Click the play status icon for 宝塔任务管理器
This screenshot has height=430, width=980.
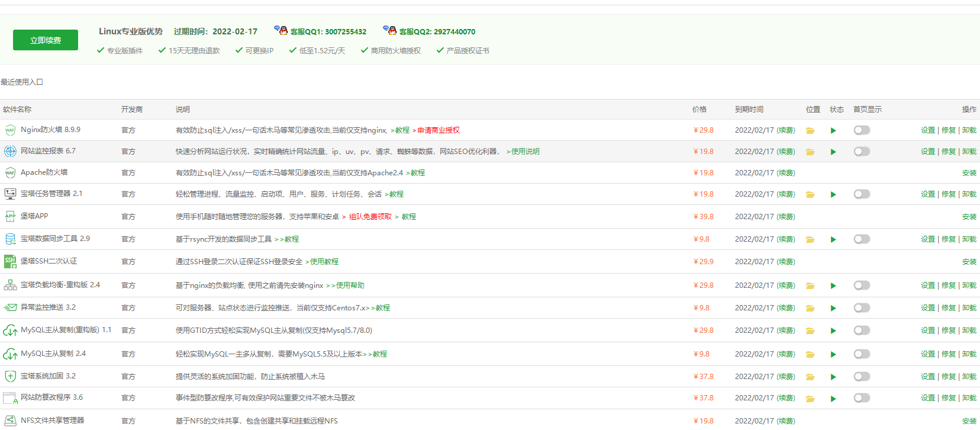(x=833, y=194)
